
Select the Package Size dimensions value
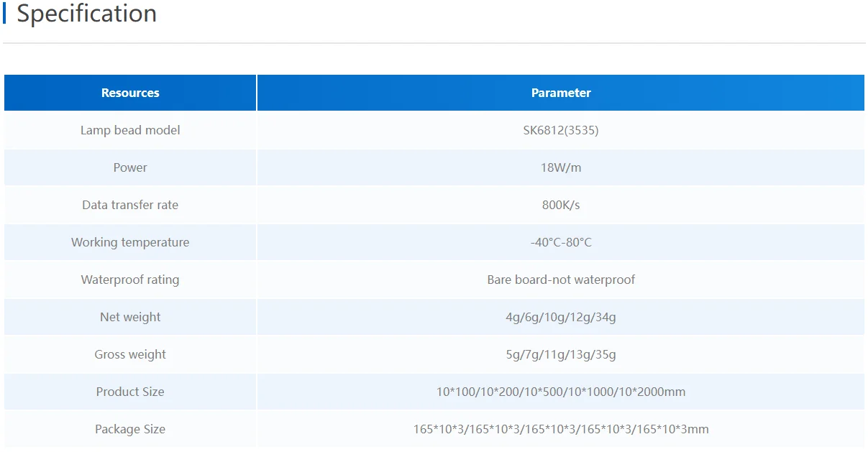[560, 429]
